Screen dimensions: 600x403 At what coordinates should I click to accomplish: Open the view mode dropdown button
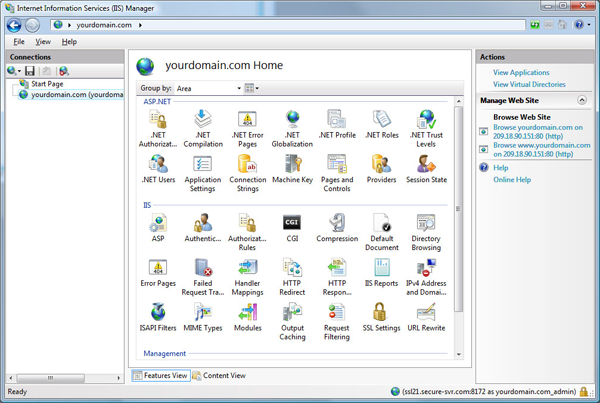[x=252, y=88]
